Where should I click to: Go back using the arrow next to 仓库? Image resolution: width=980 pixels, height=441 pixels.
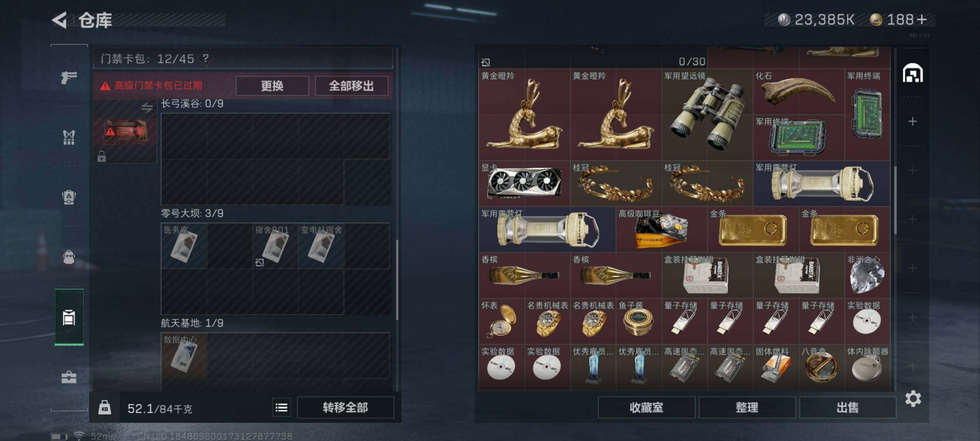pos(60,20)
